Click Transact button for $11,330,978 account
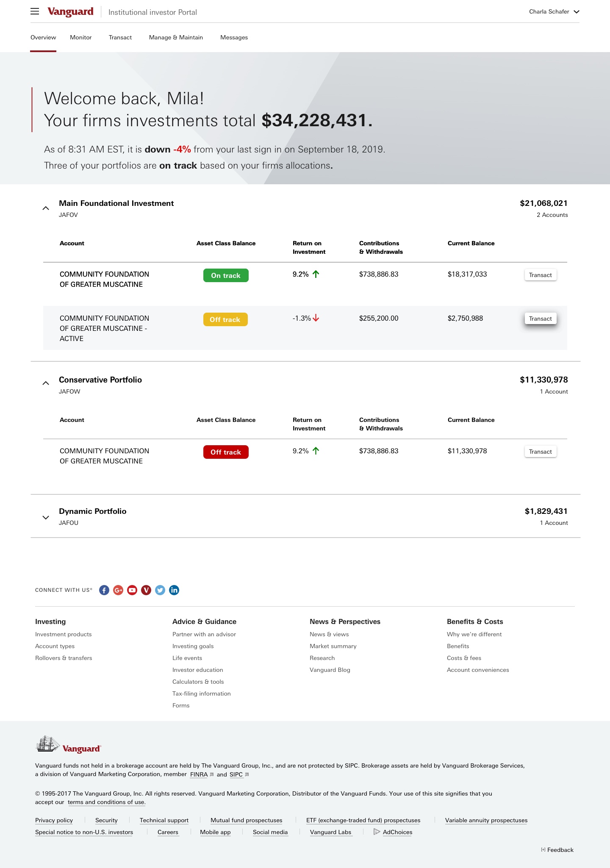The image size is (610, 868). [541, 452]
